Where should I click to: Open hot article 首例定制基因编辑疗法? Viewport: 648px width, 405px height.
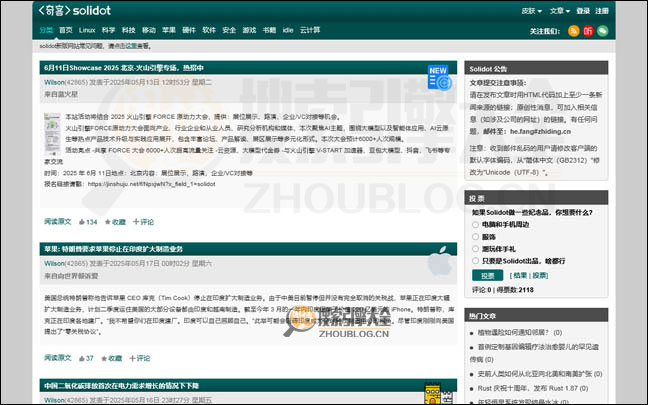click(x=534, y=353)
